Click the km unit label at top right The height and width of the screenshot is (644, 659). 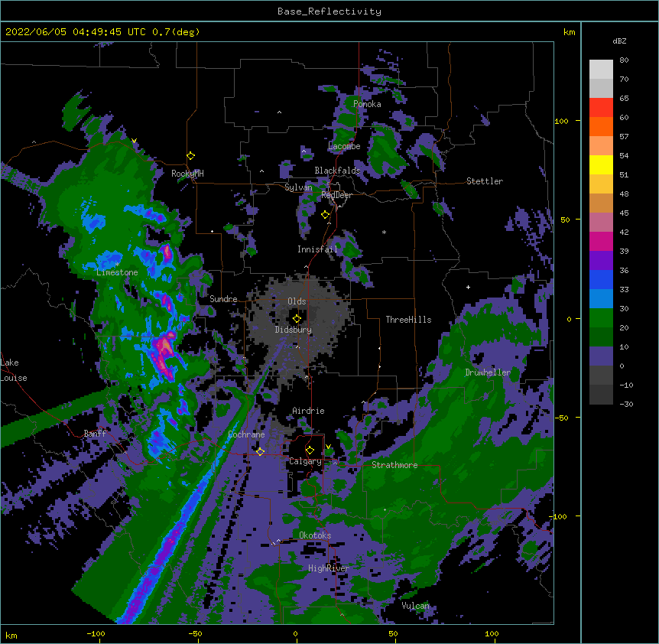coord(569,32)
